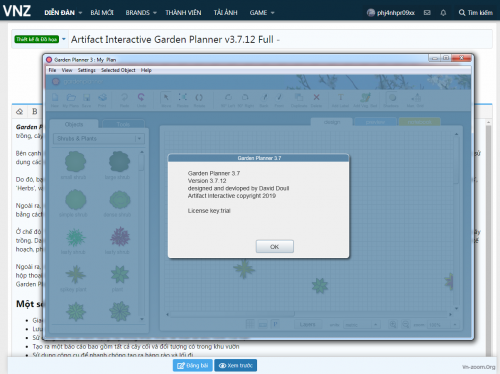Click the Add Label T icon
This screenshot has width=500, height=374.
pos(340,97)
